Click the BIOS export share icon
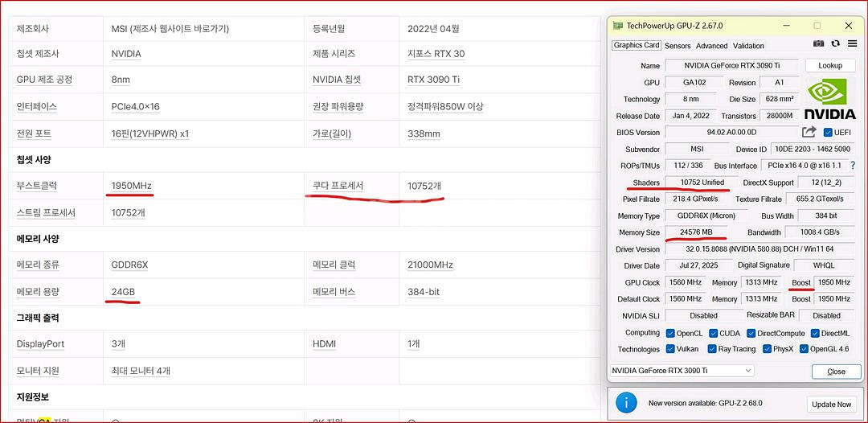The image size is (868, 423). pyautogui.click(x=809, y=132)
